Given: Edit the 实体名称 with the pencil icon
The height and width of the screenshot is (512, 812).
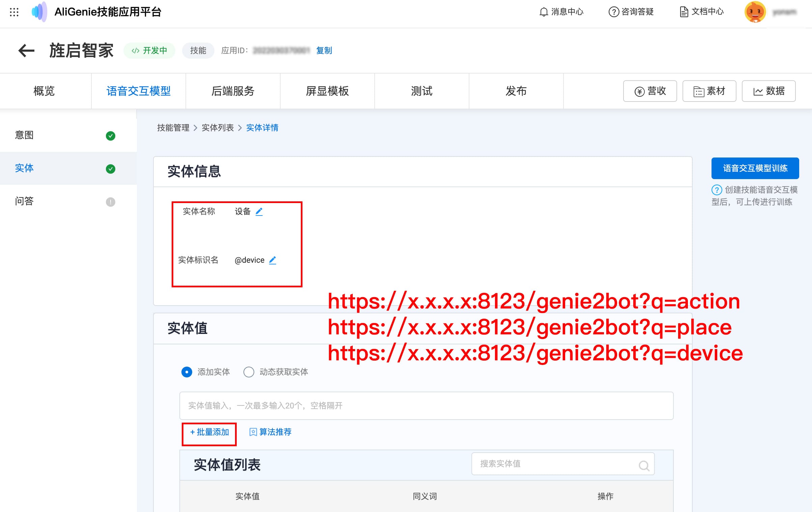Looking at the screenshot, I should pyautogui.click(x=259, y=212).
